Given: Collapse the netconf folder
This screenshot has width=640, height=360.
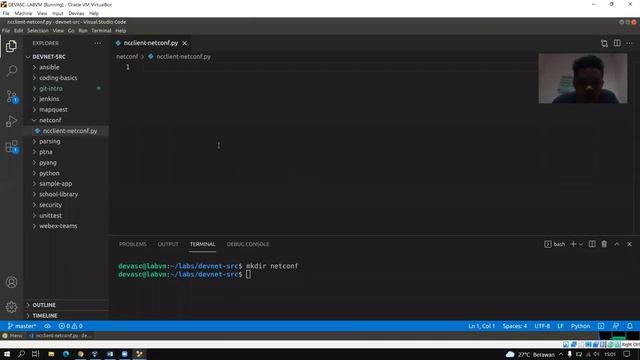Looking at the screenshot, I should 50,120.
